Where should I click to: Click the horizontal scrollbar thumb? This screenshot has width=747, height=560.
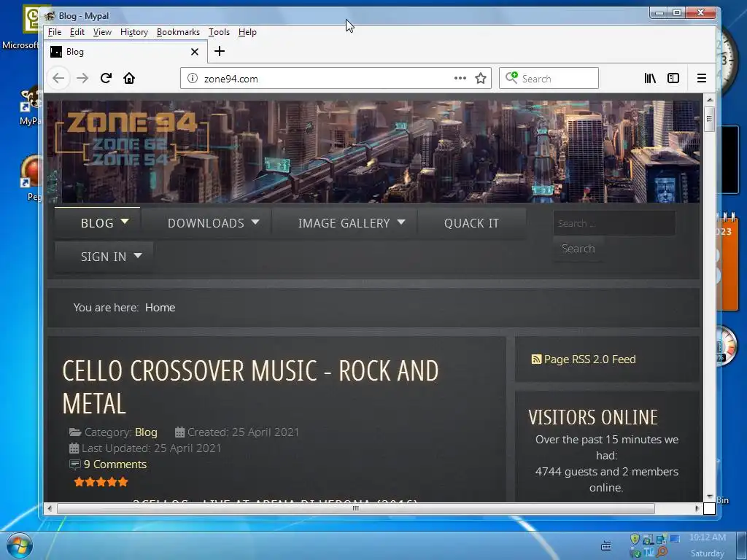click(356, 508)
